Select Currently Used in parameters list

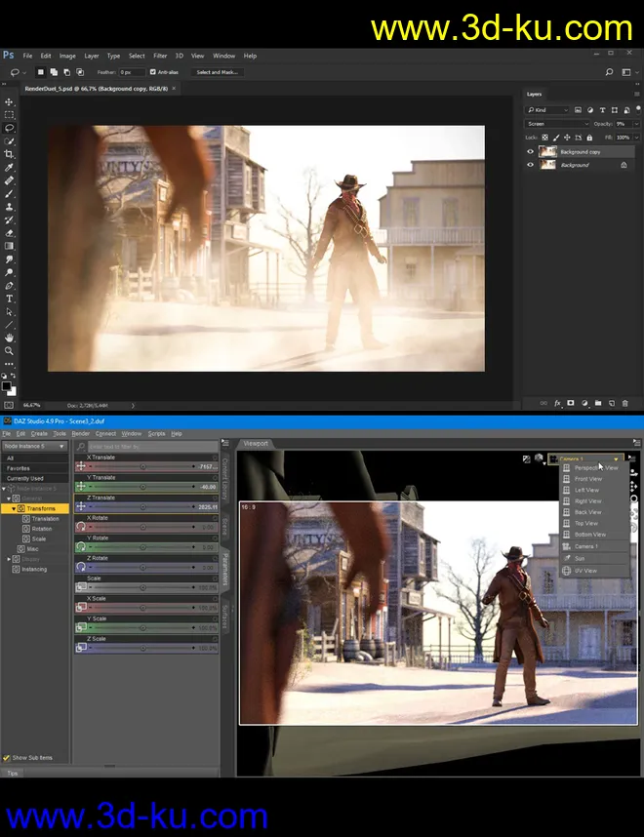pyautogui.click(x=24, y=478)
